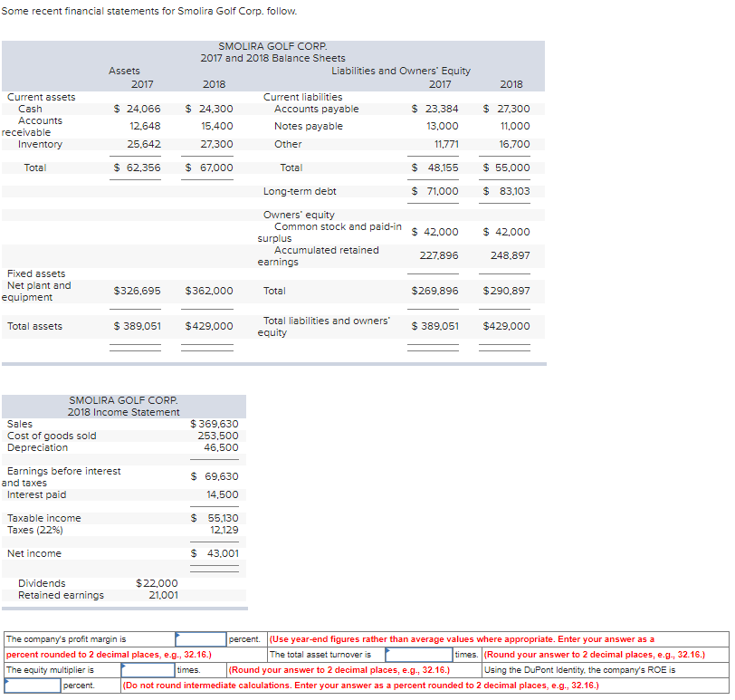
Task: Select 2017 Long-term debt value $71,000
Action: [x=435, y=191]
